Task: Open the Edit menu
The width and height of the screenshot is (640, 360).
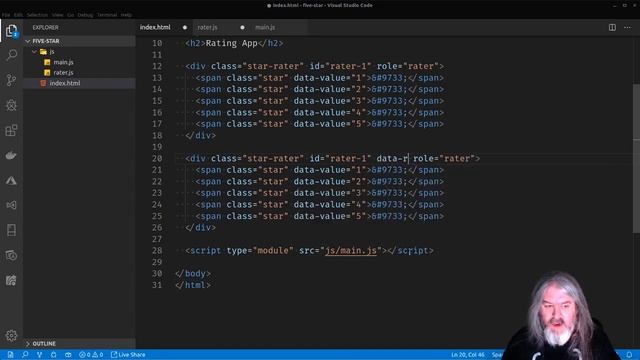Action: (x=18, y=15)
